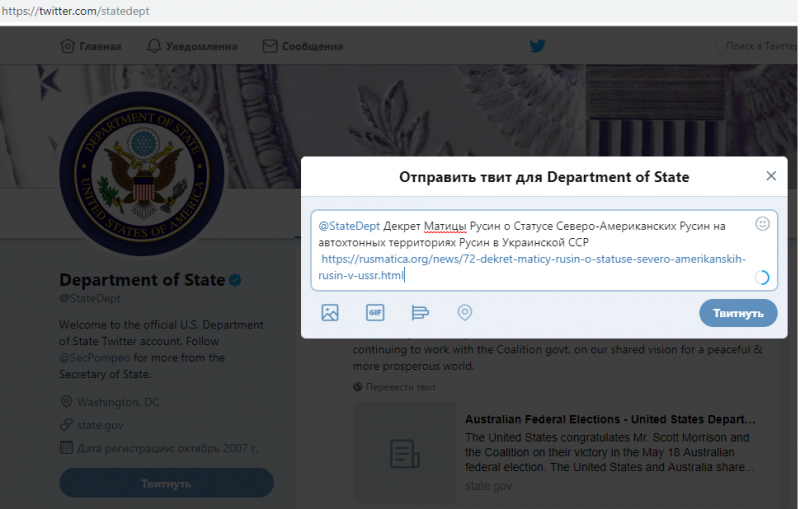Open the @SecPompeo profile link
The width and height of the screenshot is (800, 509).
tap(94, 358)
